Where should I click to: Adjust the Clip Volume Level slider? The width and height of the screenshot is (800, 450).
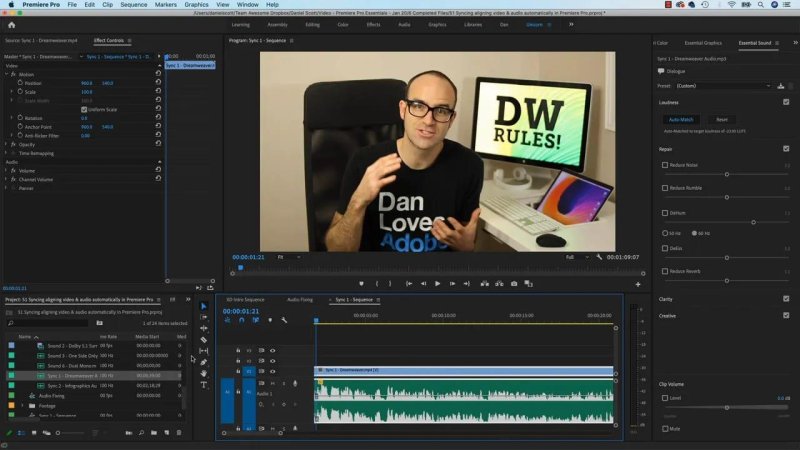pyautogui.click(x=727, y=408)
